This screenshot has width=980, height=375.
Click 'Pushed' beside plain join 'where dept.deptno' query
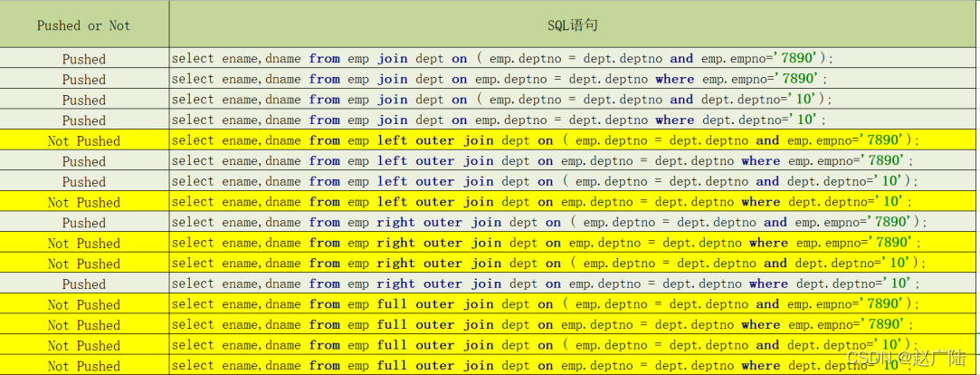pos(84,120)
